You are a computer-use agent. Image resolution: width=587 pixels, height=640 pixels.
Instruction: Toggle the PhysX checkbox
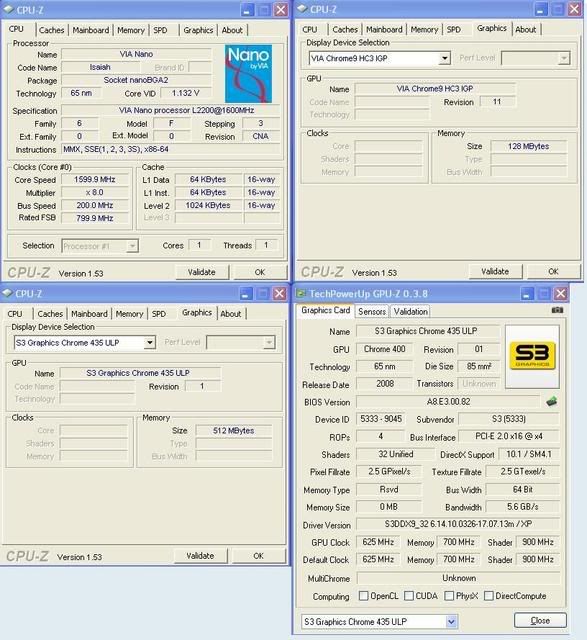pyautogui.click(x=449, y=596)
